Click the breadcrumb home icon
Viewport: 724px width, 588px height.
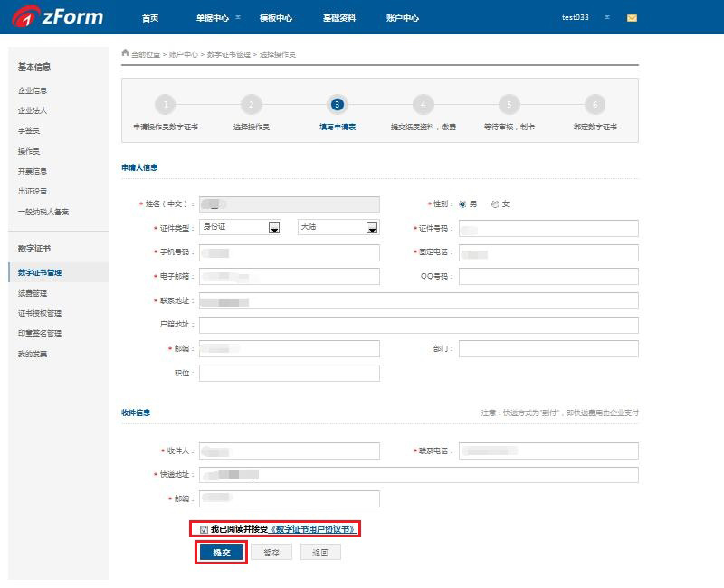click(125, 53)
